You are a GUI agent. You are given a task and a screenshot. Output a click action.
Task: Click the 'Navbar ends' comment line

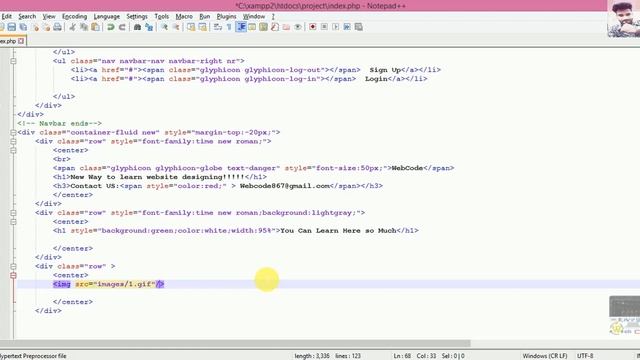coord(60,123)
